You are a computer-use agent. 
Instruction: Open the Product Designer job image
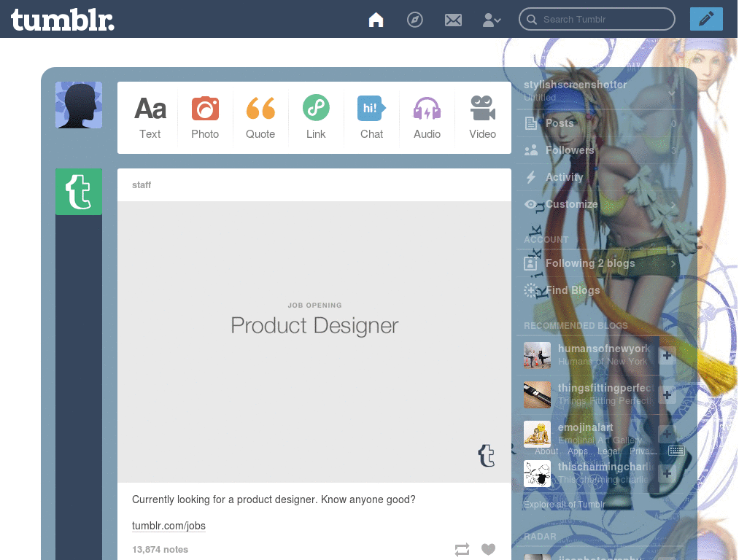(314, 342)
